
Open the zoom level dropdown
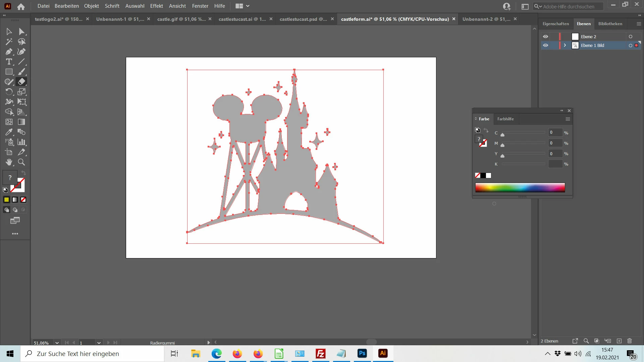(x=57, y=343)
